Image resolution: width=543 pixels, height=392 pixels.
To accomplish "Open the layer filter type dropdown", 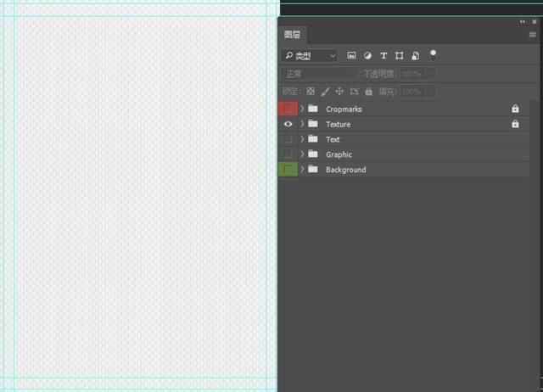I will [310, 56].
